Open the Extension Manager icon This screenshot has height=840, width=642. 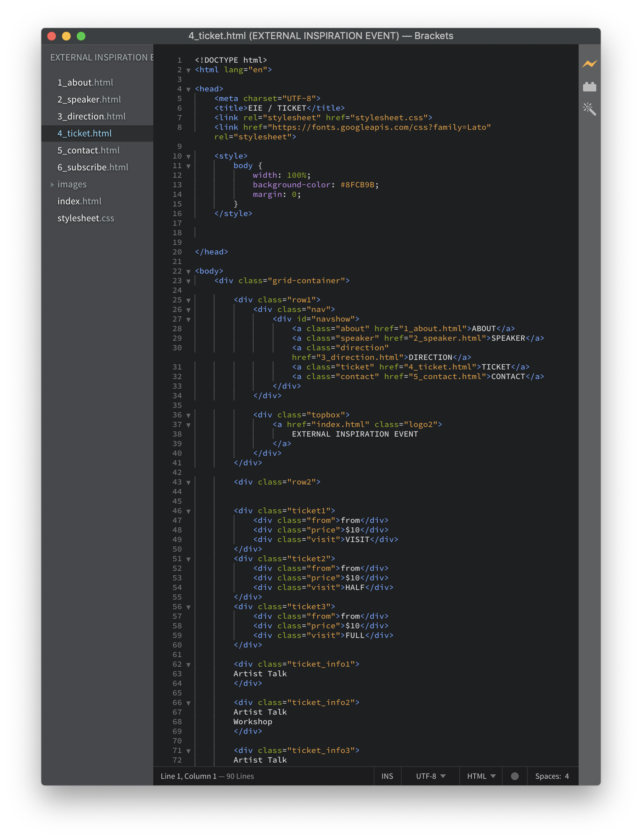click(x=589, y=87)
